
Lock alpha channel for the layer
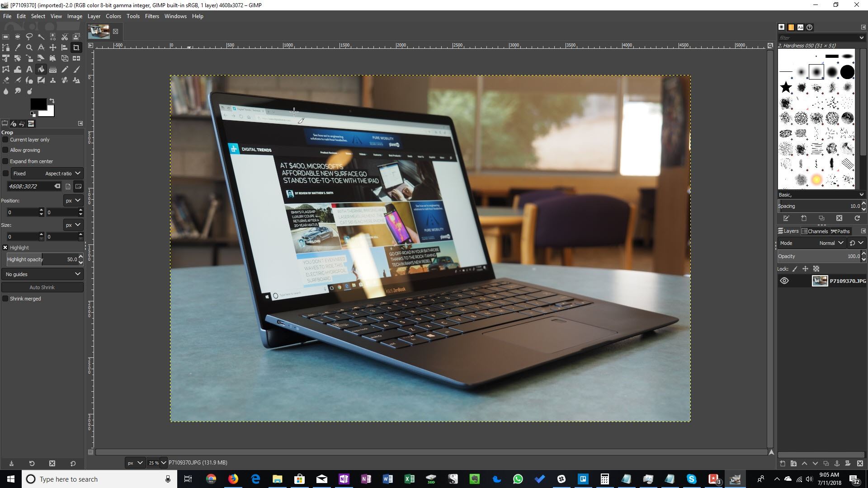coord(816,269)
